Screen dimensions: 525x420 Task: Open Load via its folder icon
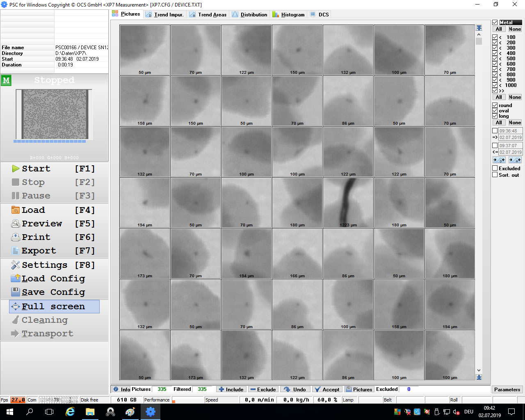point(16,210)
